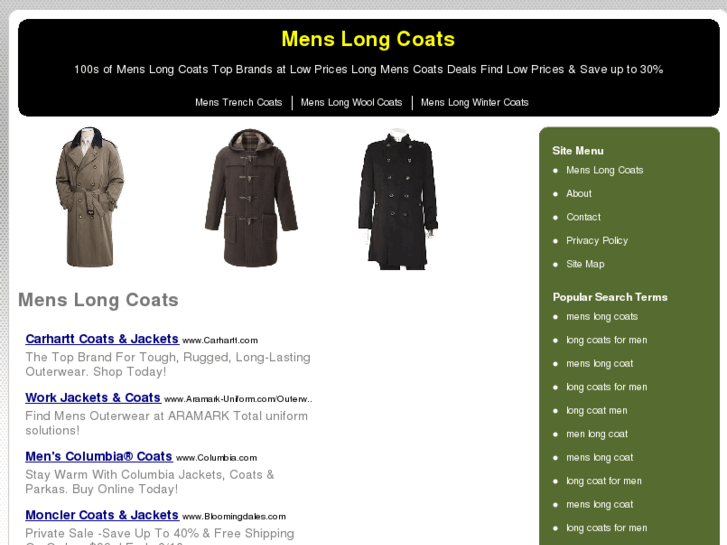Open Moncler Coats & Jackets ad link
Image resolution: width=727 pixels, height=545 pixels.
pyautogui.click(x=102, y=515)
